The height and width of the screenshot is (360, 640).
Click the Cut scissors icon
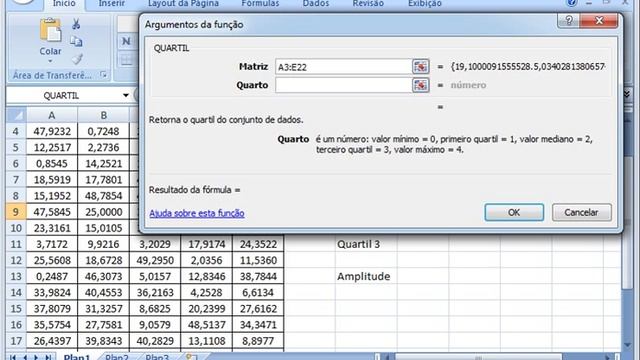coord(76,24)
